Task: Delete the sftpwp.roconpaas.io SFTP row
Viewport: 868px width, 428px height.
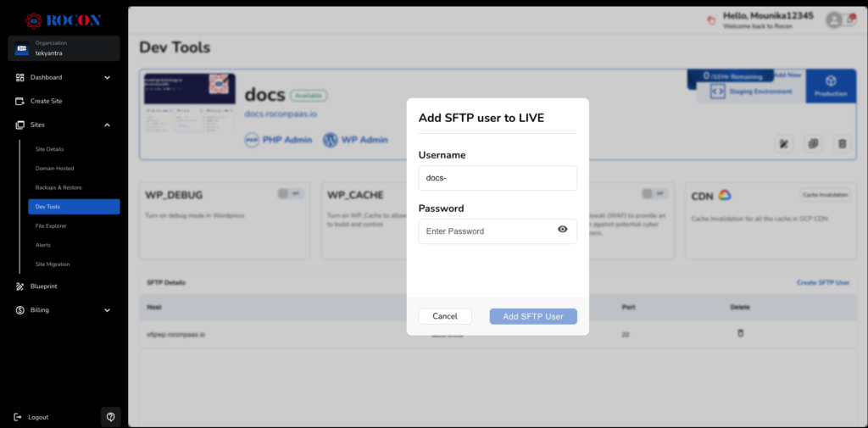Action: 741,333
